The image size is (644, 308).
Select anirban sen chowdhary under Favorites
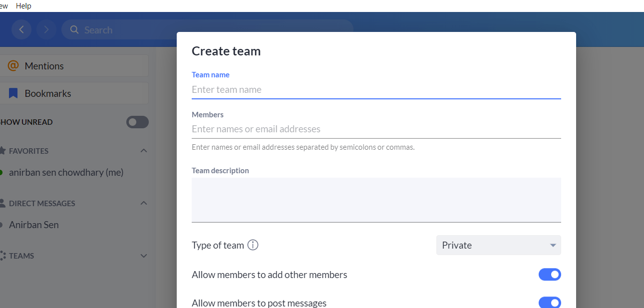pos(66,172)
